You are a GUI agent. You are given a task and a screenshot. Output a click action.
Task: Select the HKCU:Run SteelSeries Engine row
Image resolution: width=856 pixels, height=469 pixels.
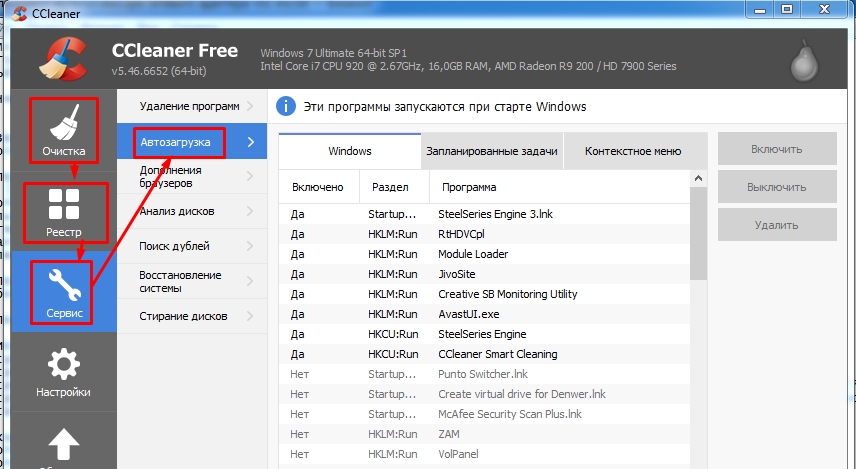[x=484, y=334]
